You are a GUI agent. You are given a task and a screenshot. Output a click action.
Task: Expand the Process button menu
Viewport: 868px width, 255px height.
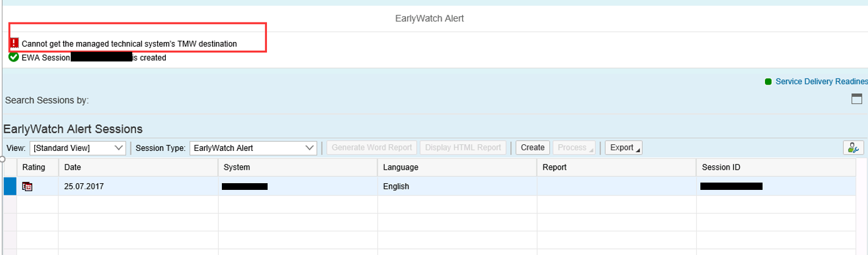(x=574, y=148)
